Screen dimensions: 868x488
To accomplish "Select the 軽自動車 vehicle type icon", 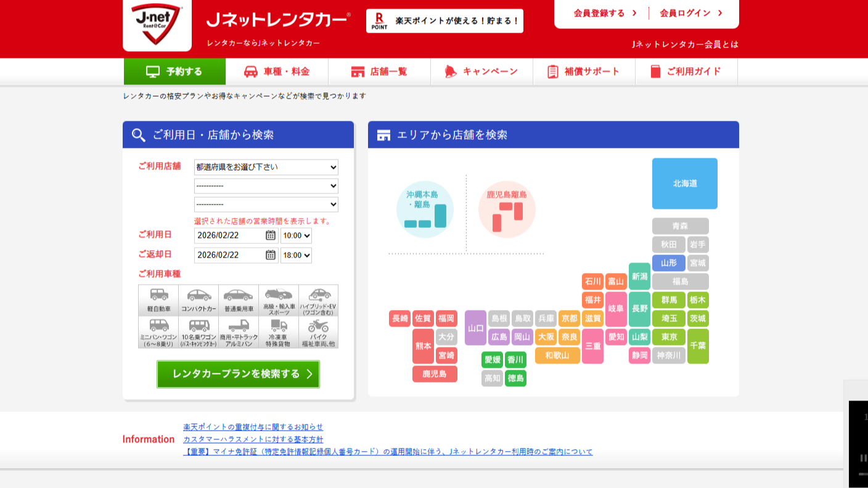I will pyautogui.click(x=158, y=300).
